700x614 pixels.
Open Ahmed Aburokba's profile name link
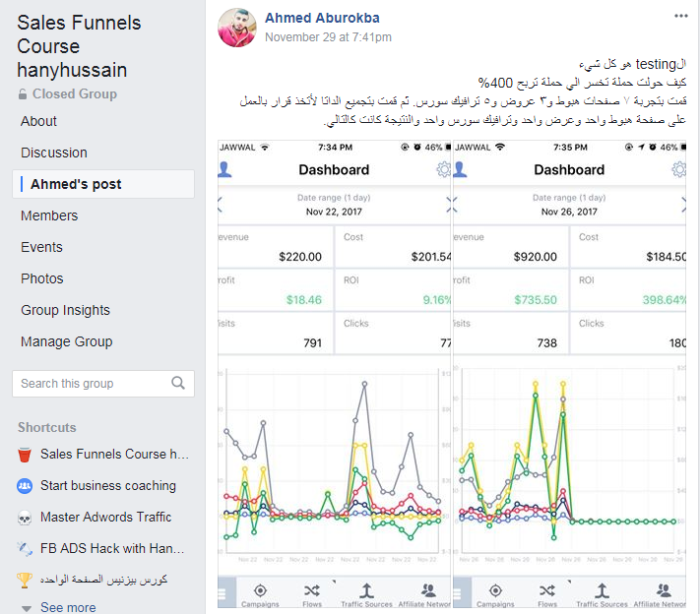(322, 18)
